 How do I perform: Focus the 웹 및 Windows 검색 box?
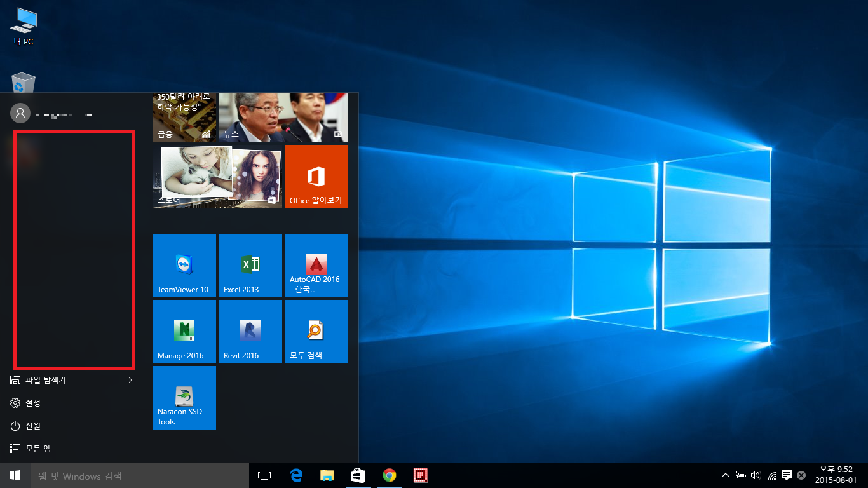(140, 475)
